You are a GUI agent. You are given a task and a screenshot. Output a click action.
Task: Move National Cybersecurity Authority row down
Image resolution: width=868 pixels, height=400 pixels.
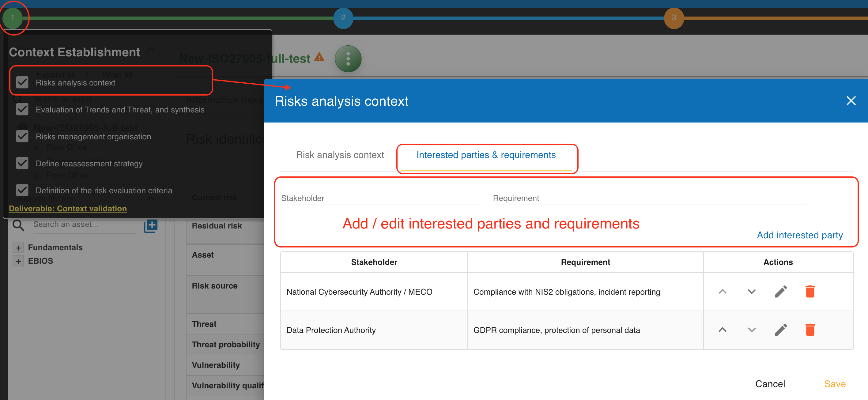point(751,292)
